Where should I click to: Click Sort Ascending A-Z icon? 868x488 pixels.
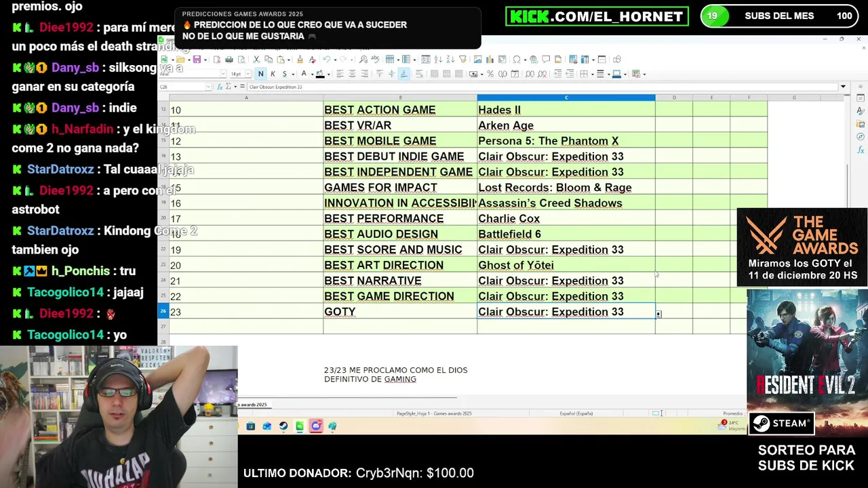coord(438,60)
